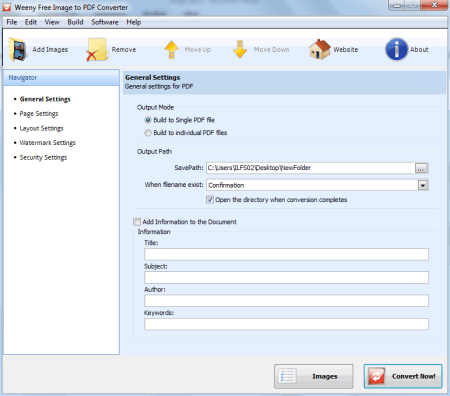Click the Navigator panel header

click(x=61, y=78)
